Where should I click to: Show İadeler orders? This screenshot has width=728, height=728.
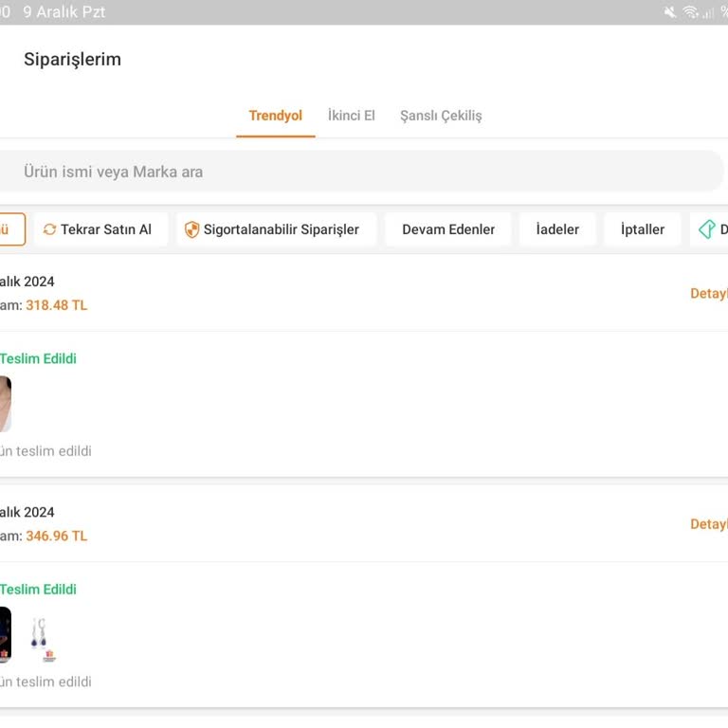tap(557, 229)
